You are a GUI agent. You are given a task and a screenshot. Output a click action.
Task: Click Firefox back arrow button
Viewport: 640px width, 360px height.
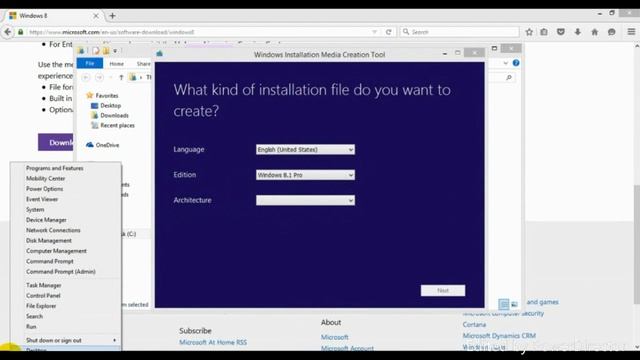(x=7, y=32)
